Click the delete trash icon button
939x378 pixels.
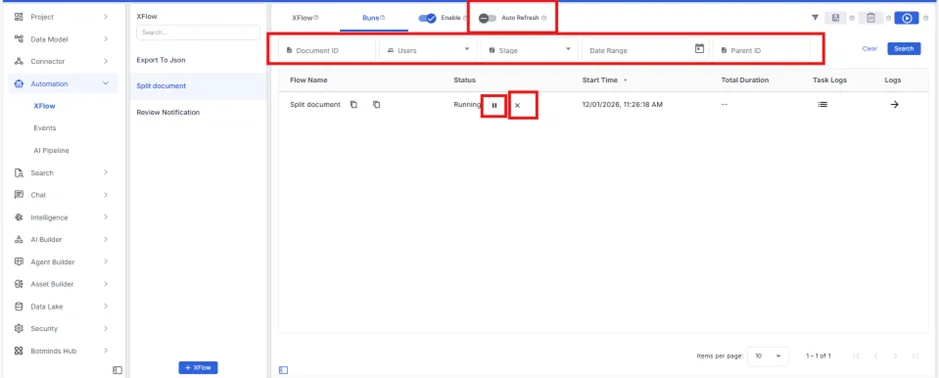coord(871,18)
